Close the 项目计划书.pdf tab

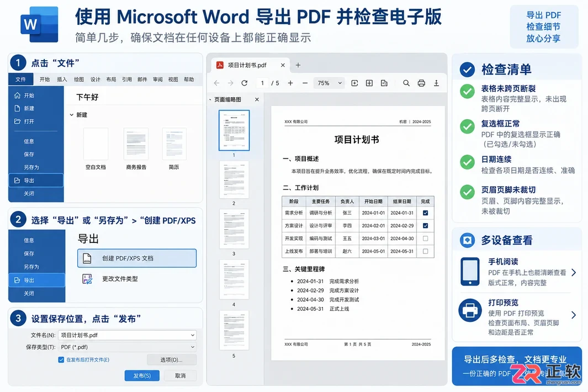point(283,65)
